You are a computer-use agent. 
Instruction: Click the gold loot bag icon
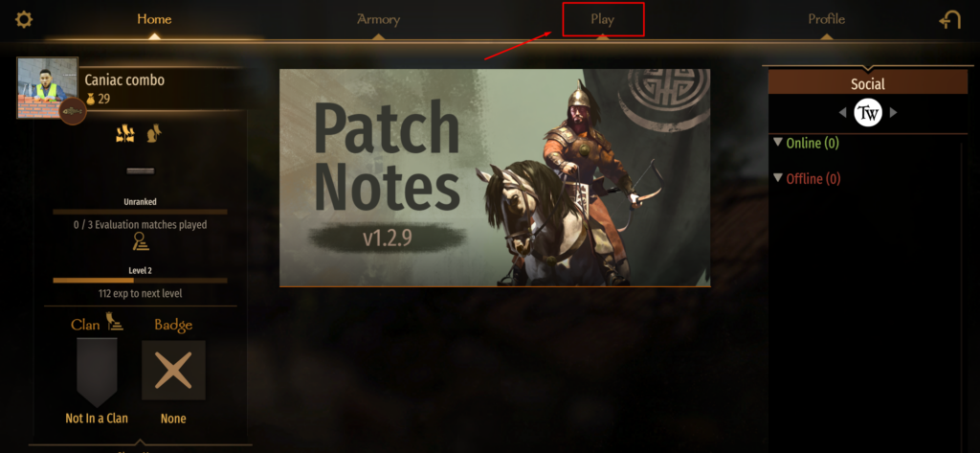pyautogui.click(x=90, y=99)
